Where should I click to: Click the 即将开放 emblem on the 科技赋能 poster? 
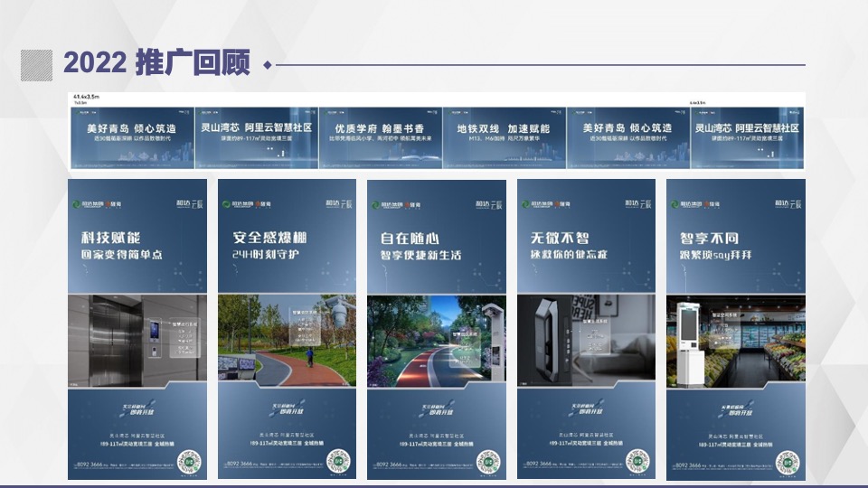coord(137,408)
